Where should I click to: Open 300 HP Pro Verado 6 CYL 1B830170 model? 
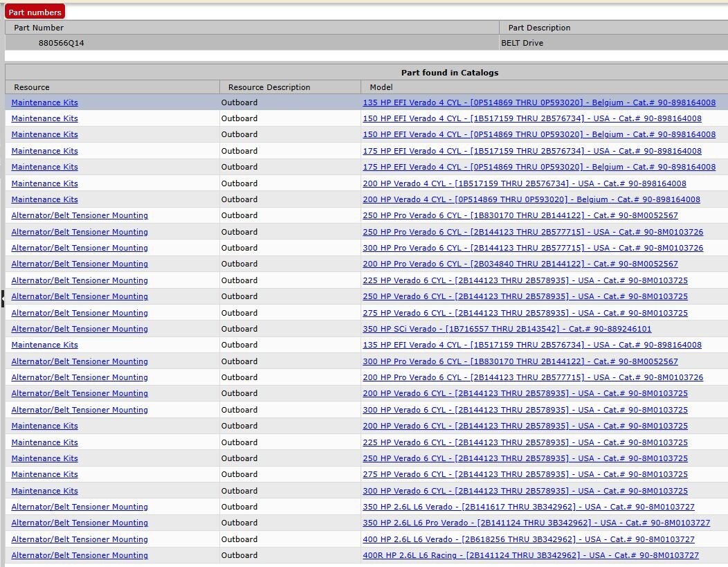[x=520, y=361]
